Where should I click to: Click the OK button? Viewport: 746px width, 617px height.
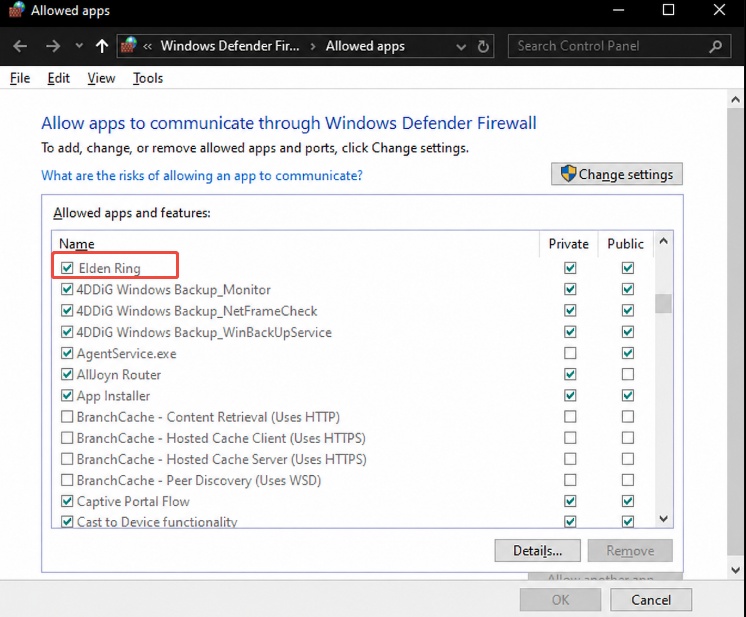click(560, 600)
